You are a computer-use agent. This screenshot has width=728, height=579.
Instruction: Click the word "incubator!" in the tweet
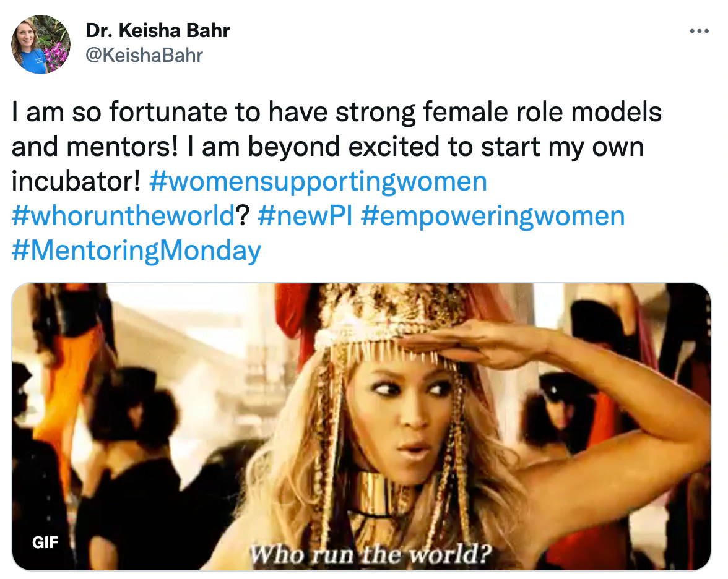pyautogui.click(x=77, y=182)
